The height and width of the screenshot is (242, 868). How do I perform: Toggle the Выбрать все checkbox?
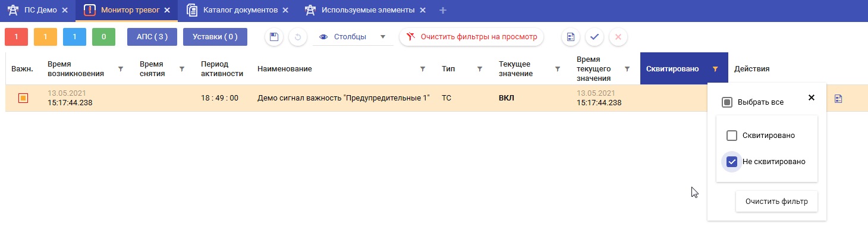click(x=727, y=102)
